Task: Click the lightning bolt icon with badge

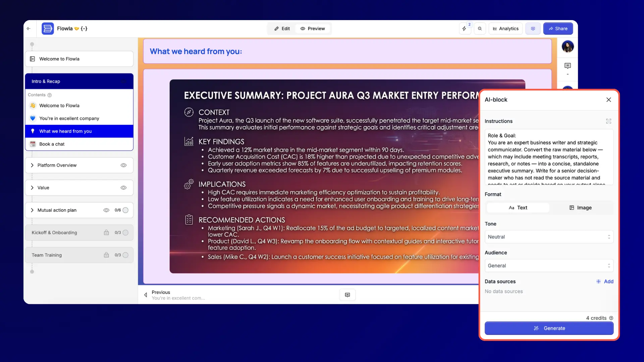Action: point(464,29)
